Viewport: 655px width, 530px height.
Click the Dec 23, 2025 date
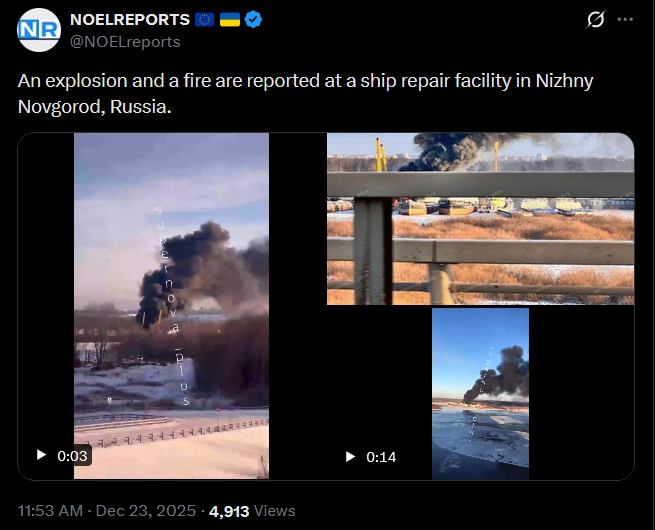point(146,511)
